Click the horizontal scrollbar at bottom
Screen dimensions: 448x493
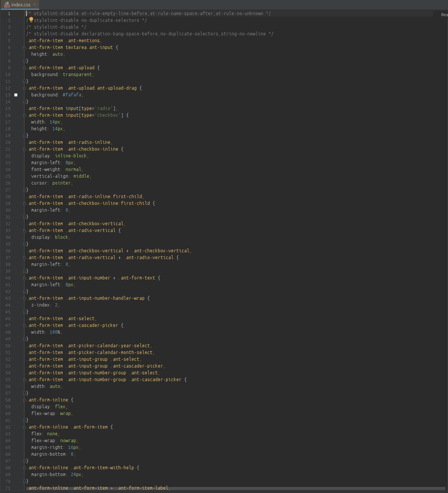pyautogui.click(x=226, y=489)
